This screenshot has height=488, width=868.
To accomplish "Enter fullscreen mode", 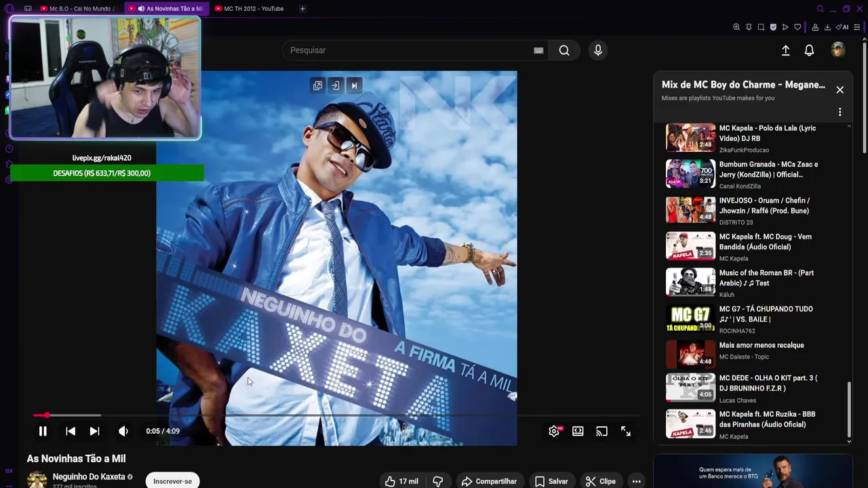I will pos(626,431).
